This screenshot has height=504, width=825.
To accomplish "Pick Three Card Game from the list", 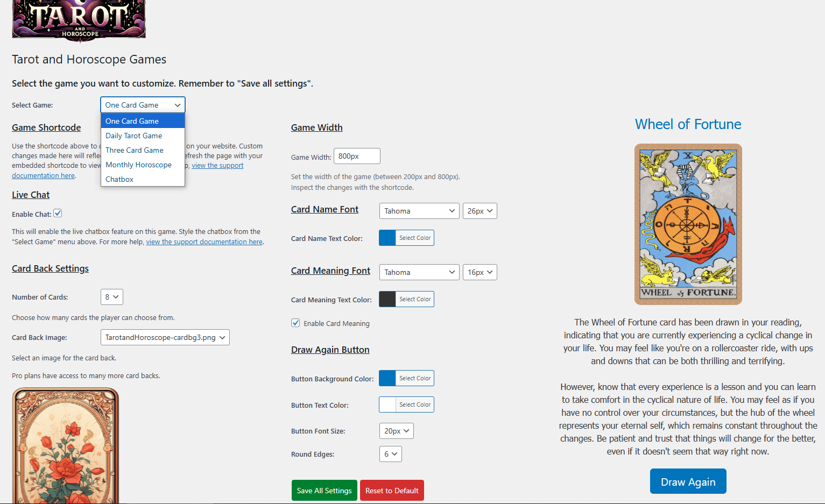I will tap(143, 150).
